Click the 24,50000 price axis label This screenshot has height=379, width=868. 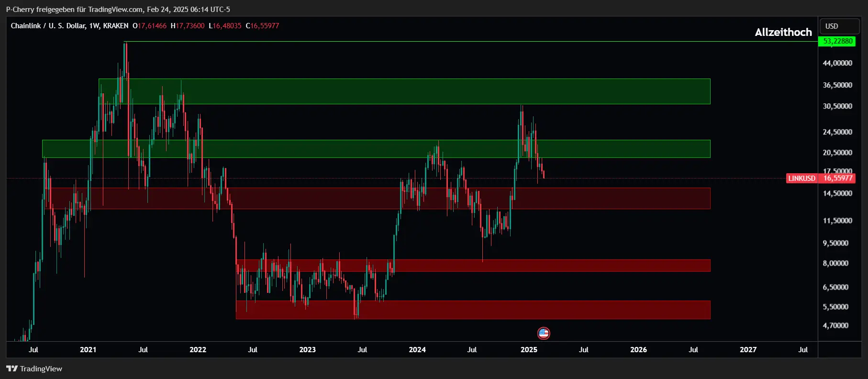coord(837,132)
